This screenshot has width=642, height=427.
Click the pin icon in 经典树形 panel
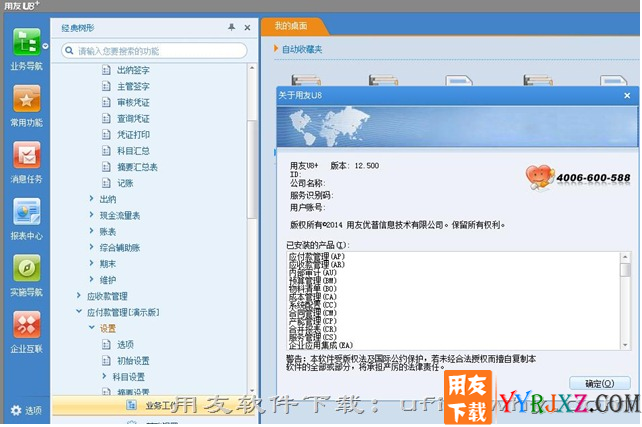[x=231, y=27]
